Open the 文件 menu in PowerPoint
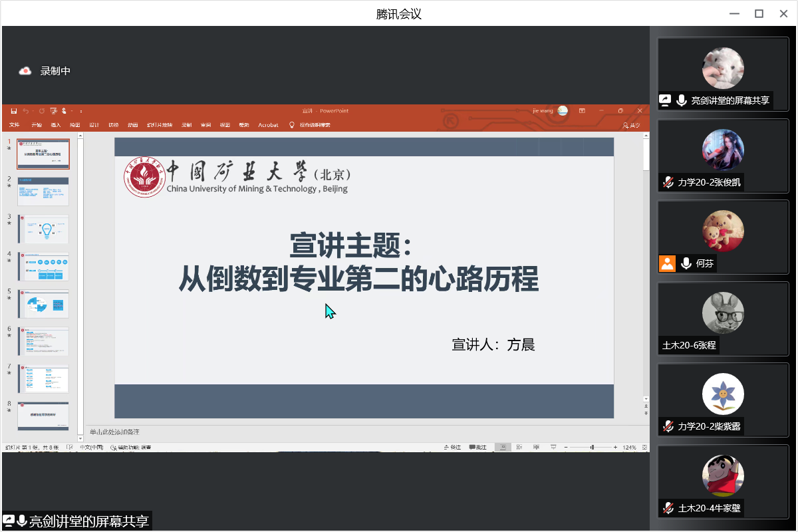Image resolution: width=798 pixels, height=532 pixels. (x=15, y=125)
